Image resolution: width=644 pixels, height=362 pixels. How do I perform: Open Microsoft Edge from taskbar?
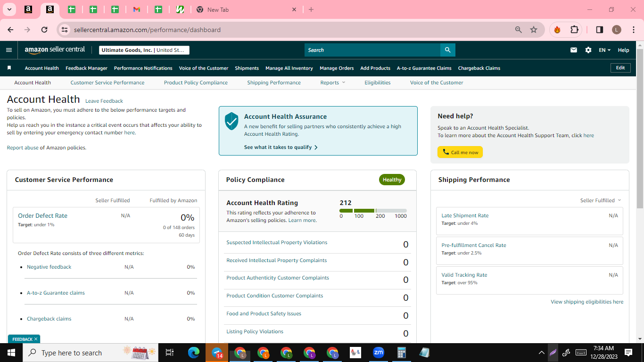tap(194, 353)
